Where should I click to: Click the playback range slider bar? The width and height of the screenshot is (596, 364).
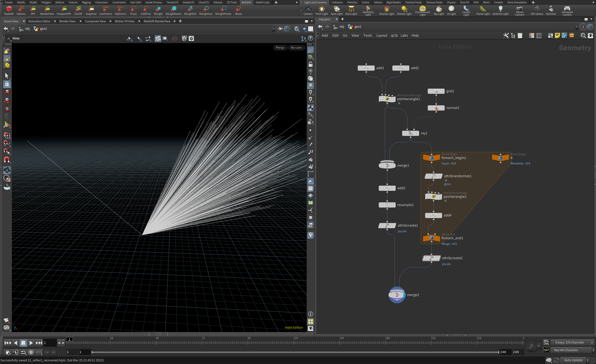pos(295,352)
